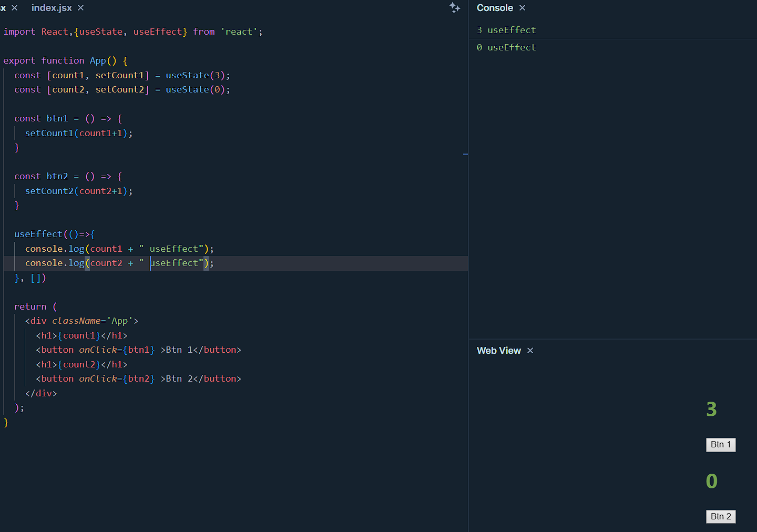Open the AI sparkle assistant icon
The image size is (757, 532).
point(455,8)
